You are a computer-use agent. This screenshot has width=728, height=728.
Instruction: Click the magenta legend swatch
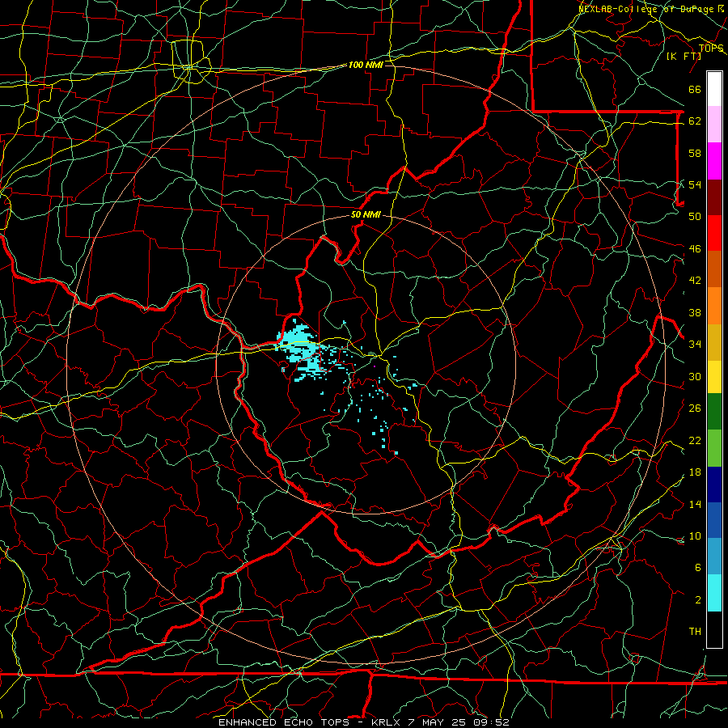pos(714,161)
